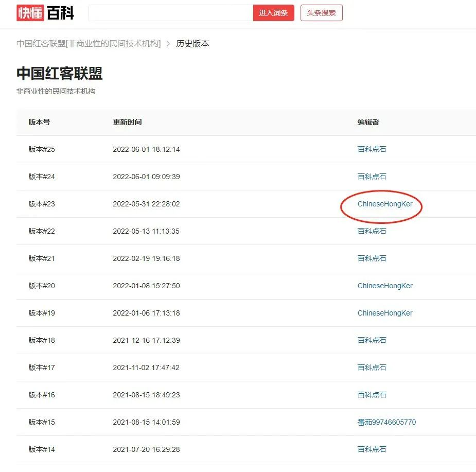Click the search input field

171,13
